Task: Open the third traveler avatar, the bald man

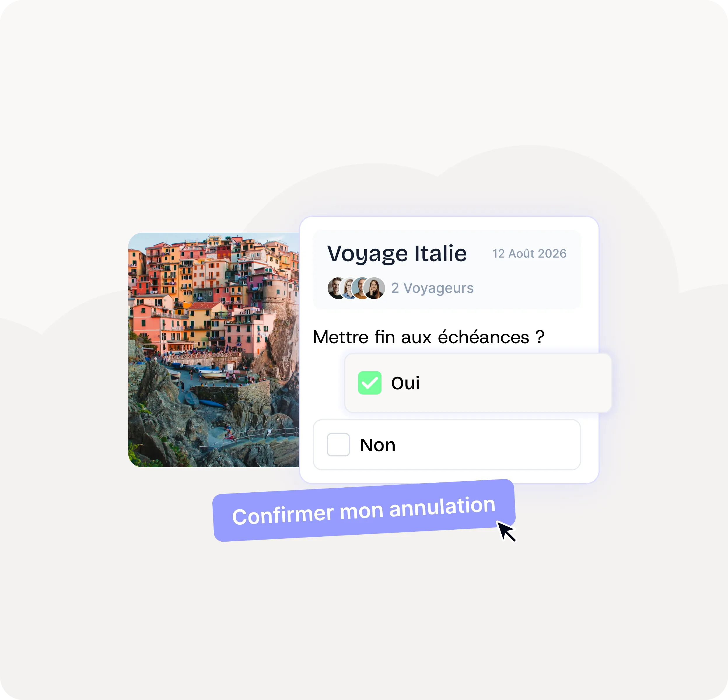Action: click(361, 288)
